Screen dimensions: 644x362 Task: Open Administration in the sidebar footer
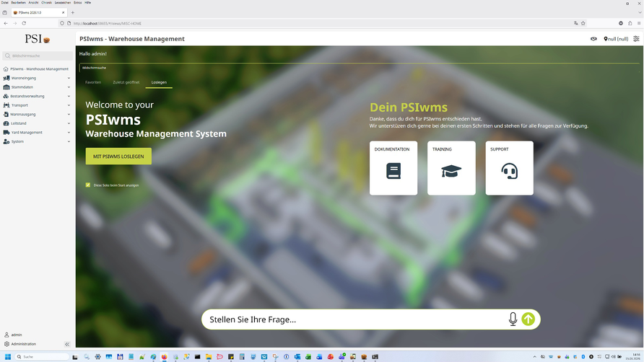[x=23, y=344]
